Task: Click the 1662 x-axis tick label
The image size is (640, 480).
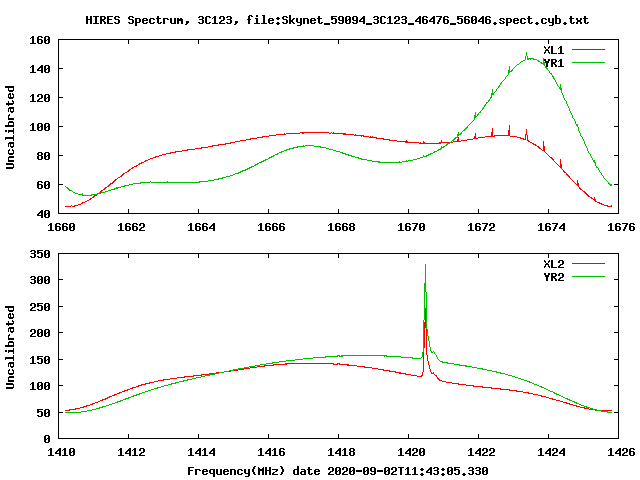Action: point(131,227)
